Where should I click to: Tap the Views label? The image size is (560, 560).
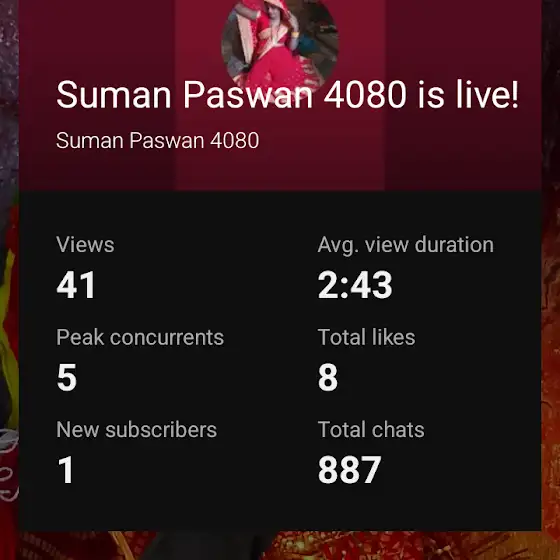(85, 245)
